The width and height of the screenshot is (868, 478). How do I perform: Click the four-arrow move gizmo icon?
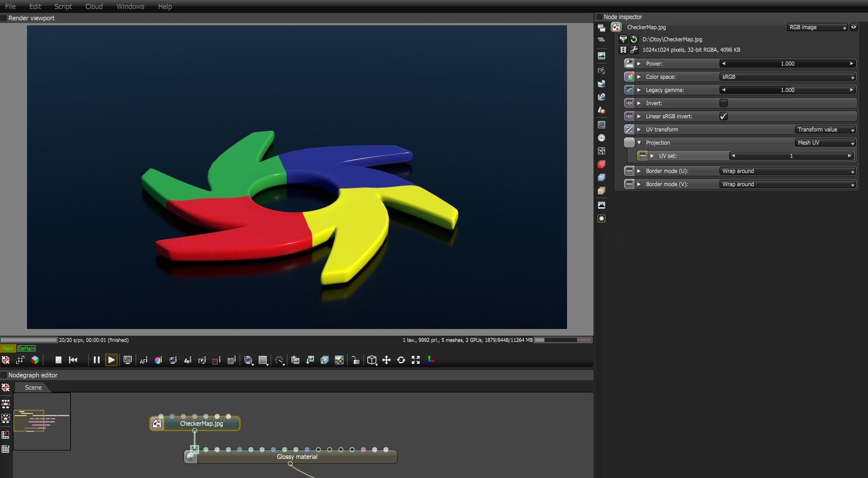(386, 360)
